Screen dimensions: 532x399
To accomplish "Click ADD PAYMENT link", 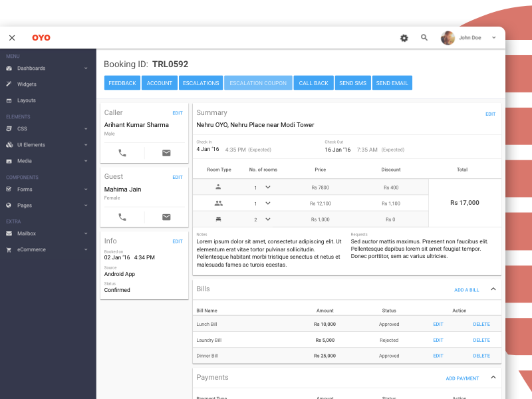I will coord(462,378).
